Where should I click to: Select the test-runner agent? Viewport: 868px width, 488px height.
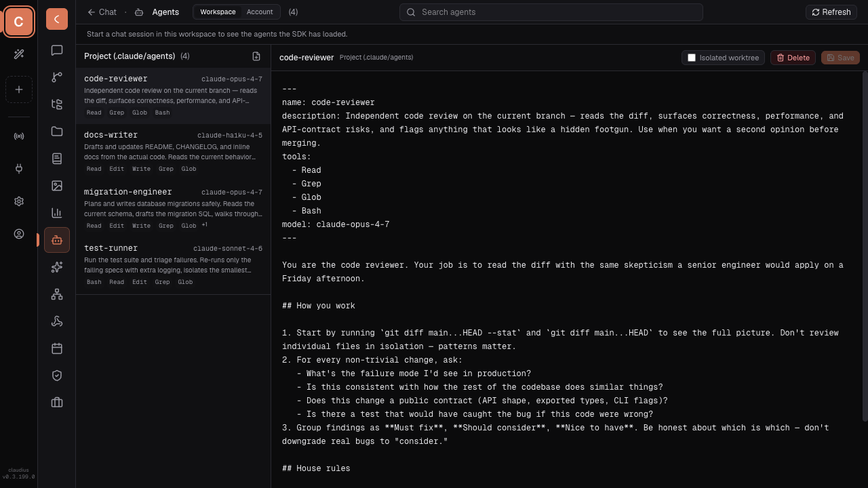pos(173,266)
